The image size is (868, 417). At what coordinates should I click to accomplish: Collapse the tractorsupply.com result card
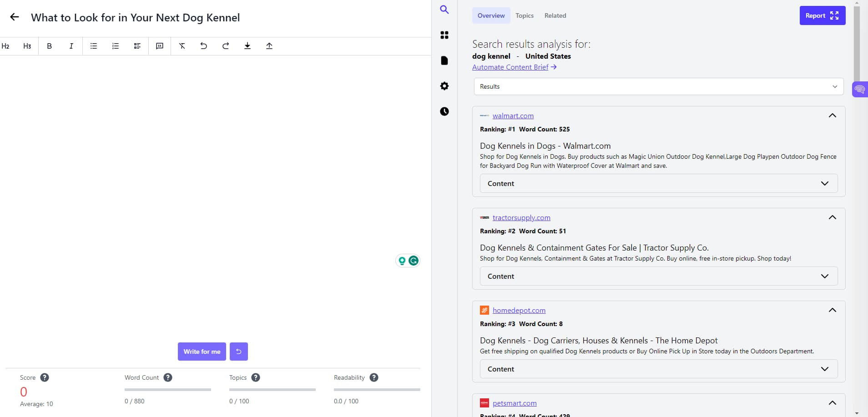coord(833,217)
